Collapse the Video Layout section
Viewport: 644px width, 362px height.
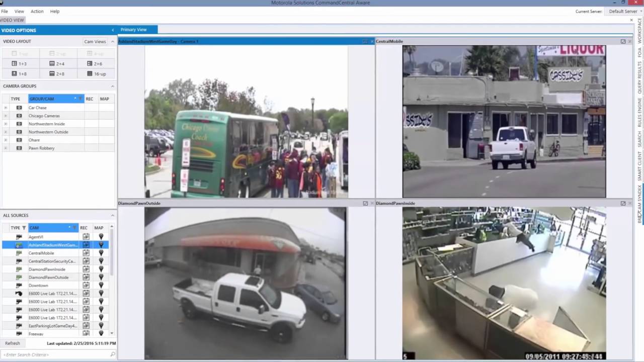point(112,41)
